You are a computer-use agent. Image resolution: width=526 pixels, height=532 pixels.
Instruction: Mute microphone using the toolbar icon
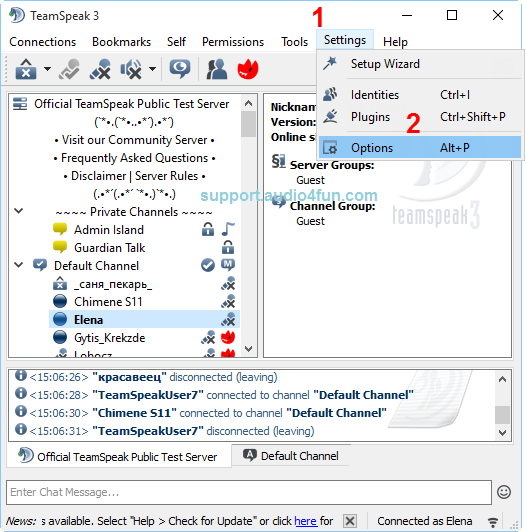[100, 69]
